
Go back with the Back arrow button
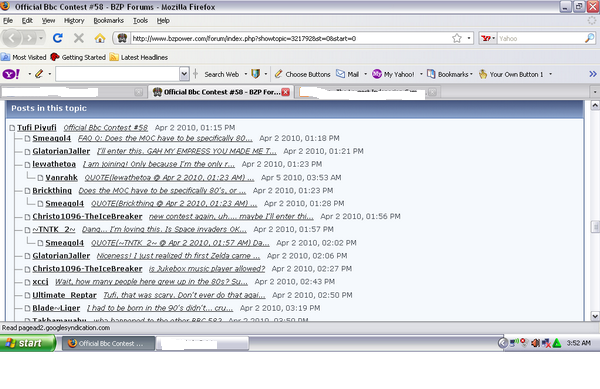(12, 38)
